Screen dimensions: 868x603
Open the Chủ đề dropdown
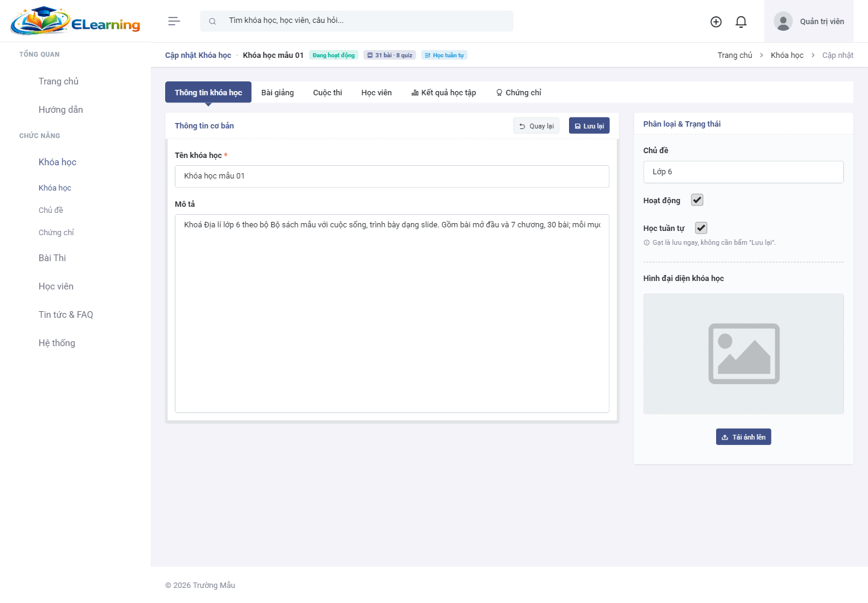tap(743, 172)
